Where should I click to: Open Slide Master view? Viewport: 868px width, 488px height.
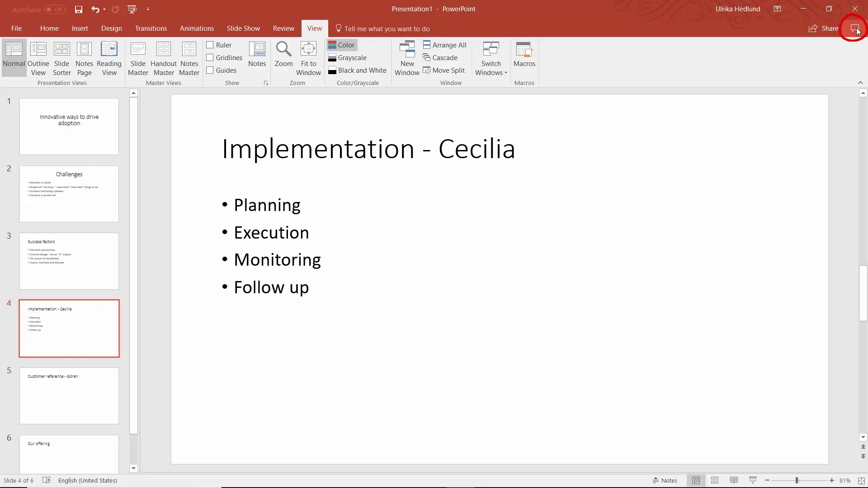[x=138, y=59]
